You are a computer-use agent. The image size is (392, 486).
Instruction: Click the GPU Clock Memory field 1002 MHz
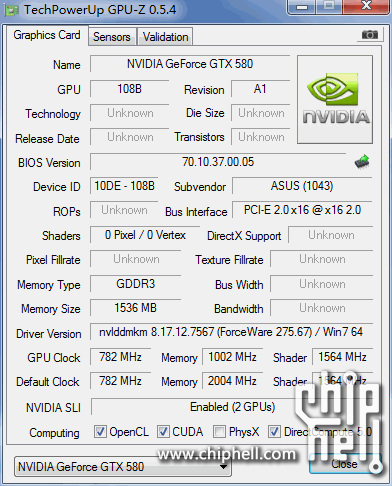232,357
